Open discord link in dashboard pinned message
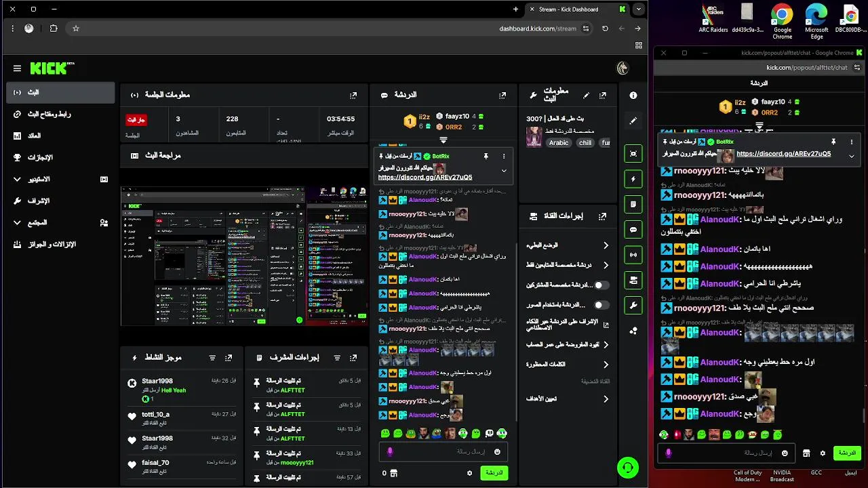Image resolution: width=868 pixels, height=488 pixels. tap(425, 178)
